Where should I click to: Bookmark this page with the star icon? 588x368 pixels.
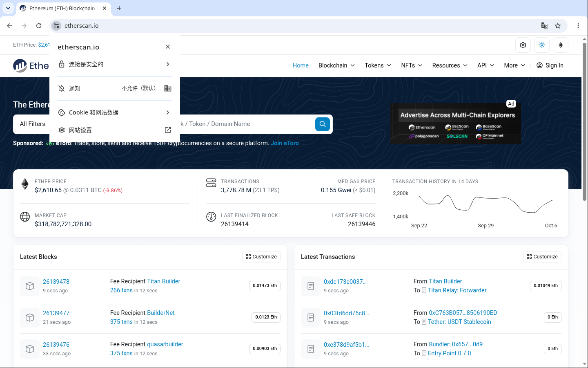[558, 26]
